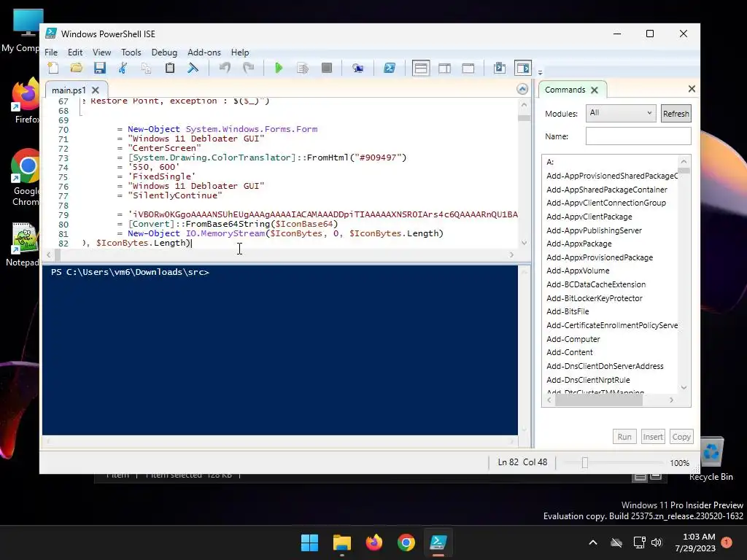Show script pane on top layout icon

[x=421, y=68]
